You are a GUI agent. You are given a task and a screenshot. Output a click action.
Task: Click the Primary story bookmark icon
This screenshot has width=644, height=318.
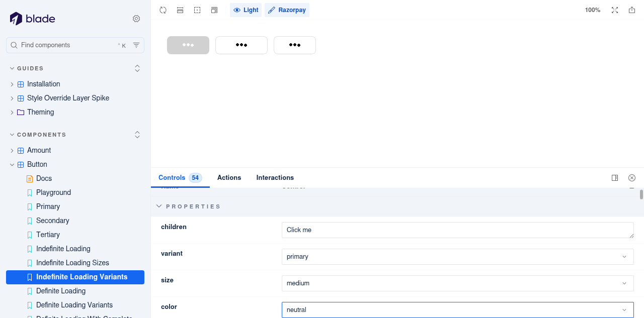point(30,206)
